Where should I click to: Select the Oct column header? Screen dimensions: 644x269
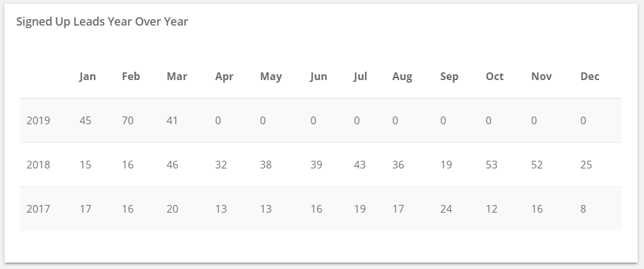point(494,76)
